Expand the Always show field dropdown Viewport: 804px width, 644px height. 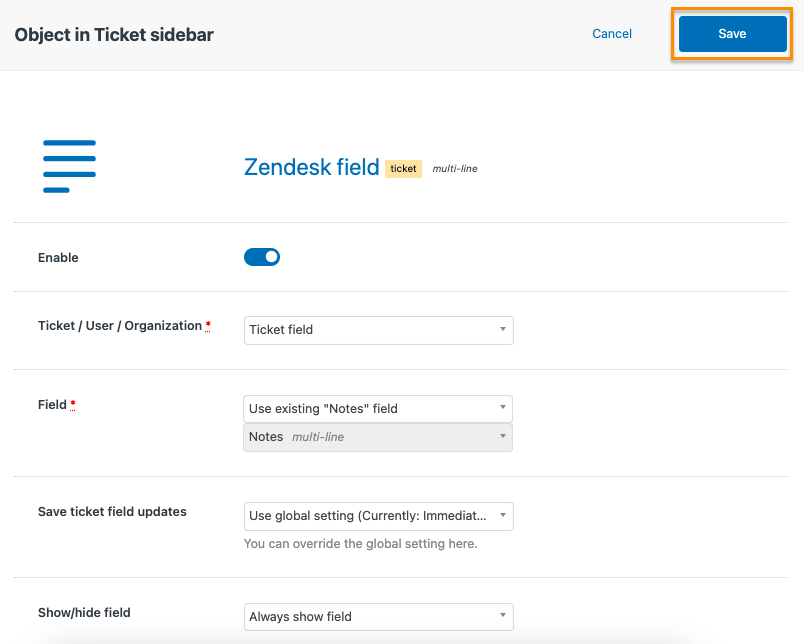(x=378, y=617)
